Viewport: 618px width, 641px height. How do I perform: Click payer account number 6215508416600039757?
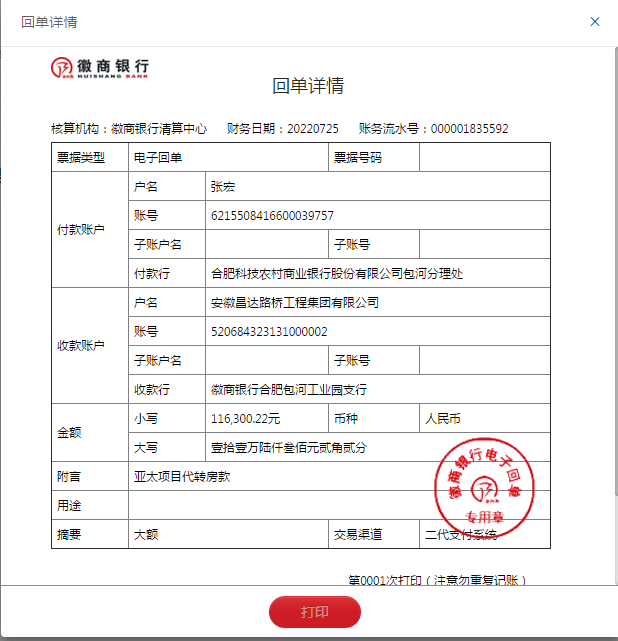click(x=272, y=216)
